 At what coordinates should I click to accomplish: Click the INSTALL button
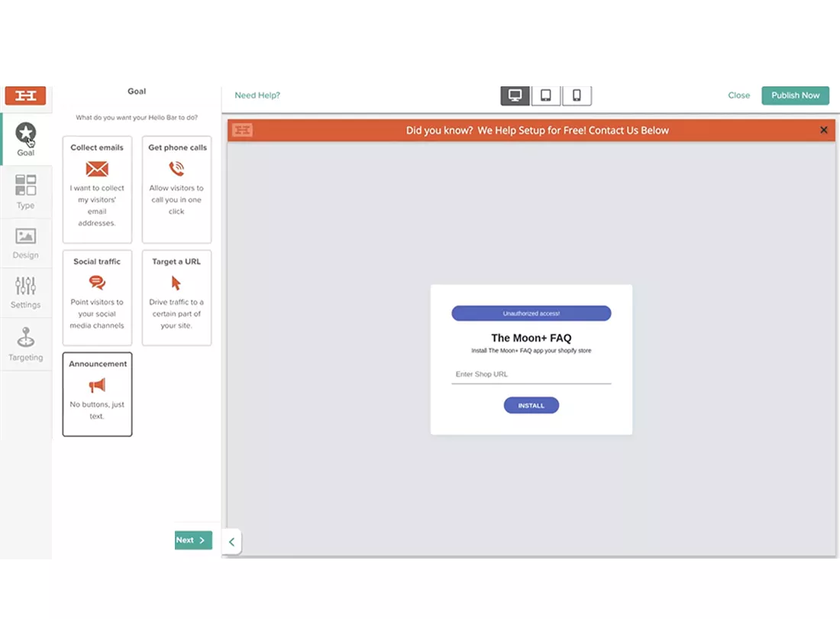(531, 406)
